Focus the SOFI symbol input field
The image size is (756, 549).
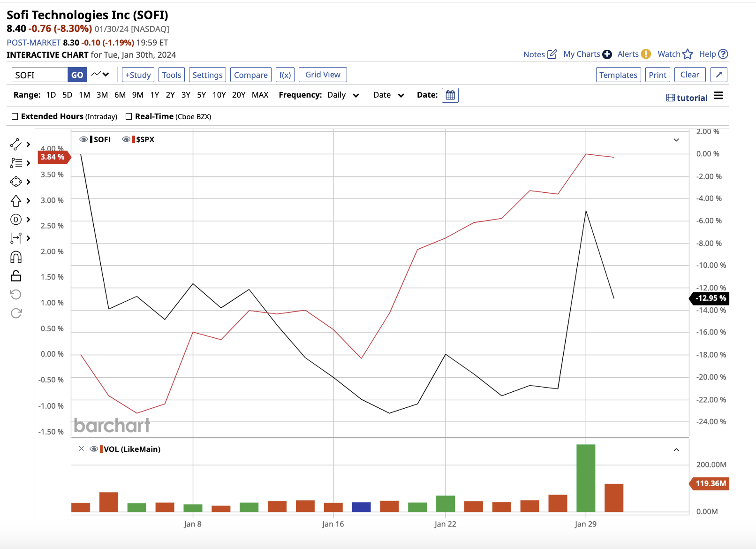point(40,75)
